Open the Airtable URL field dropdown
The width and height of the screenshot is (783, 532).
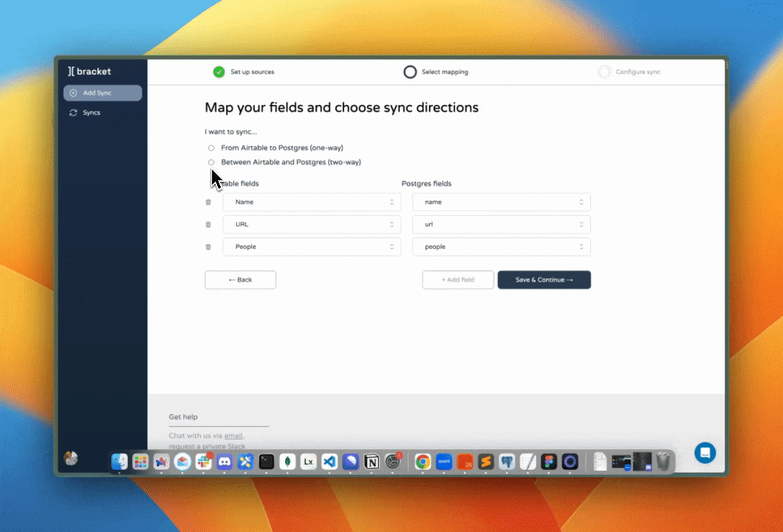pos(312,225)
